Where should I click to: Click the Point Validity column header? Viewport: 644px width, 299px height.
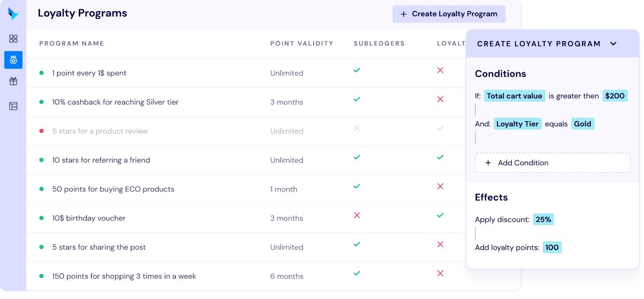click(301, 43)
